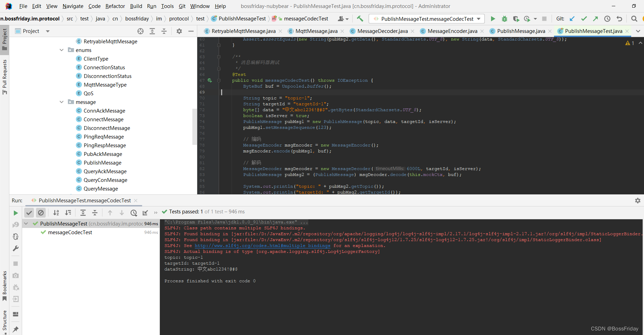The width and height of the screenshot is (644, 335).
Task: Open Project panel settings gear
Action: [179, 31]
